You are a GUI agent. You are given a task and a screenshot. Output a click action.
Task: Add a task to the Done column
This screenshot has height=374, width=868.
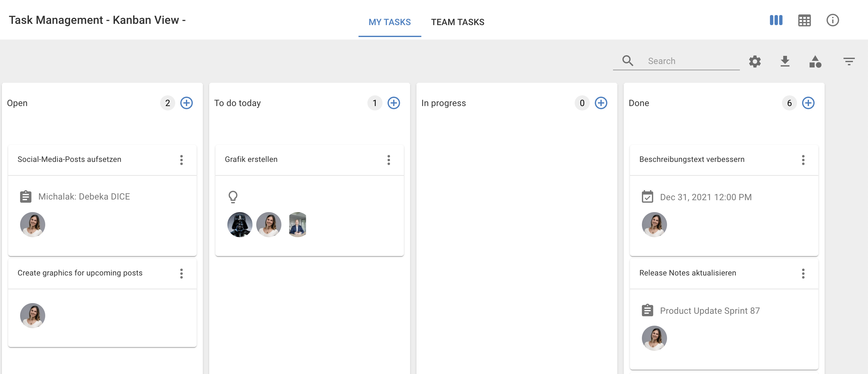point(808,103)
